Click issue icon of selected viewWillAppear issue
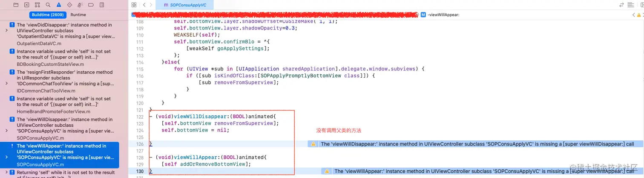644x178 pixels. point(12,146)
